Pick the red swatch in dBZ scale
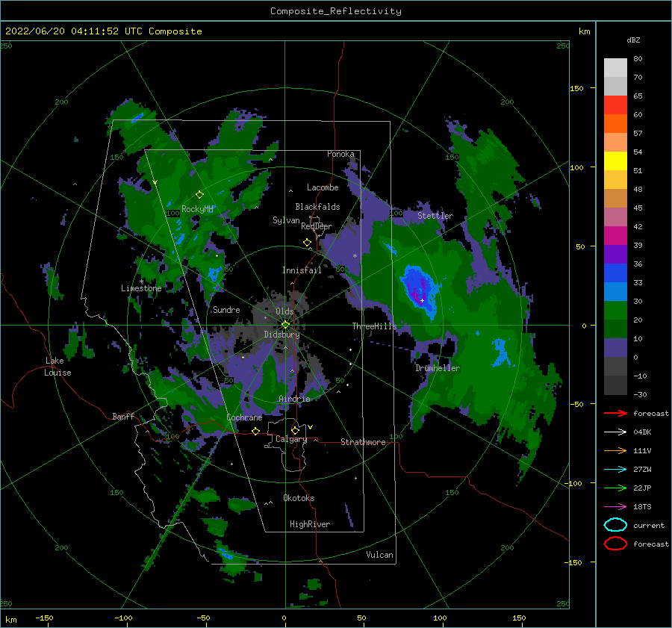Image resolution: width=672 pixels, height=628 pixels. (615, 105)
